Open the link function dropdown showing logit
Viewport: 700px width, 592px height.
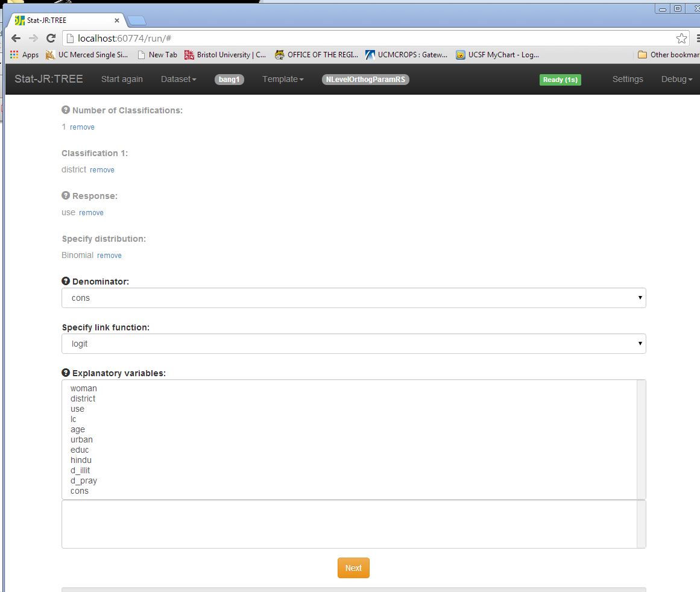353,344
